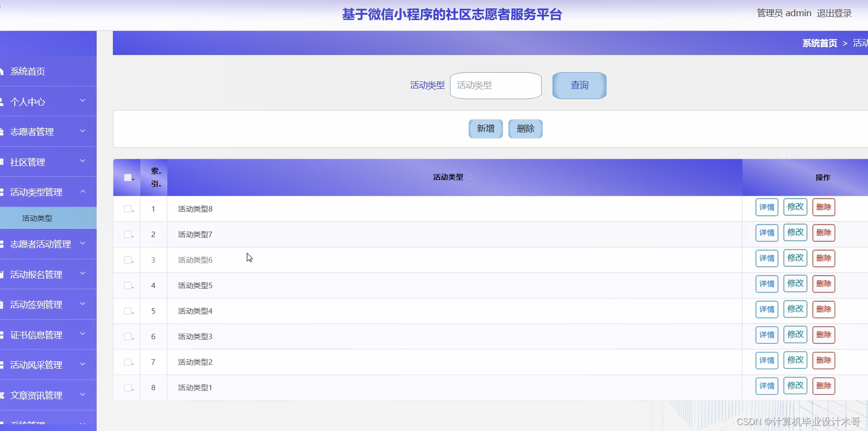868x431 pixels.
Task: Focus the 活动类型 search input field
Action: click(x=496, y=86)
